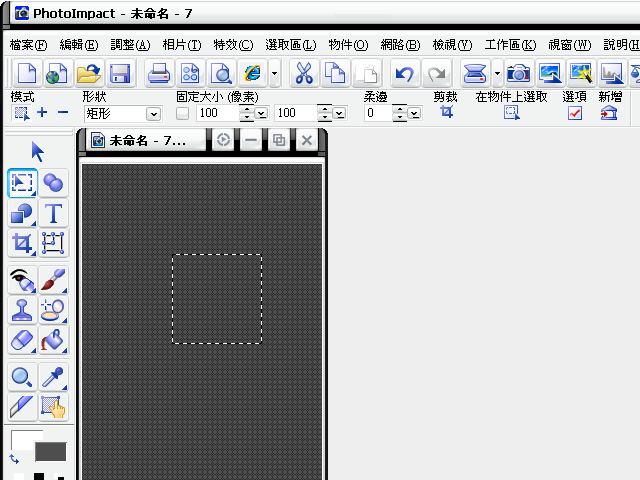Expand the browser preview dropdown arrow

[x=275, y=74]
